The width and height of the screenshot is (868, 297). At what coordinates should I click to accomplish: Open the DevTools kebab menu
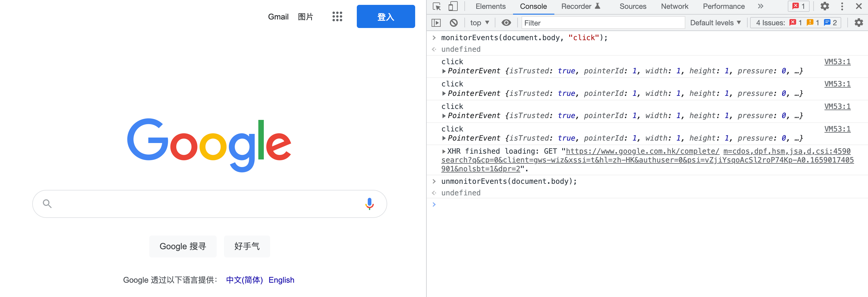[842, 6]
